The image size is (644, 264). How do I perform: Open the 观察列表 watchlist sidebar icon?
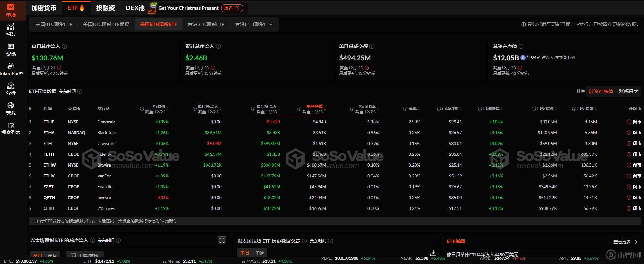click(x=11, y=128)
